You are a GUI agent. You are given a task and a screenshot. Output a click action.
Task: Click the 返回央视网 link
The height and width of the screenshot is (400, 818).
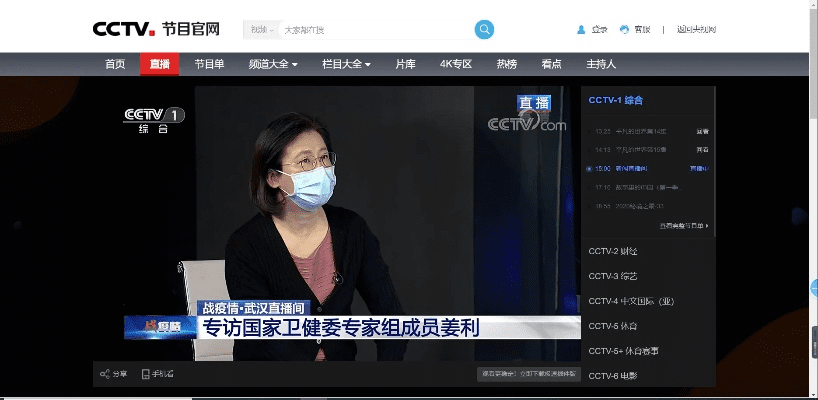[x=696, y=30]
